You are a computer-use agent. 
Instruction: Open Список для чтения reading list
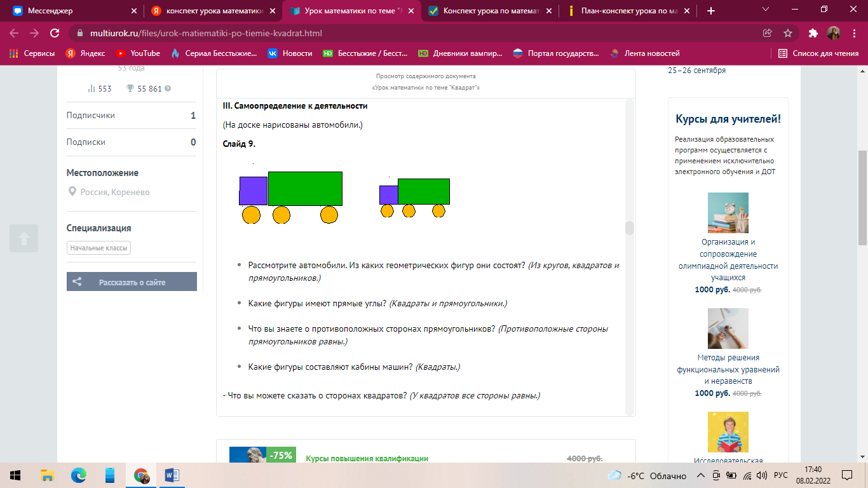pyautogui.click(x=818, y=53)
